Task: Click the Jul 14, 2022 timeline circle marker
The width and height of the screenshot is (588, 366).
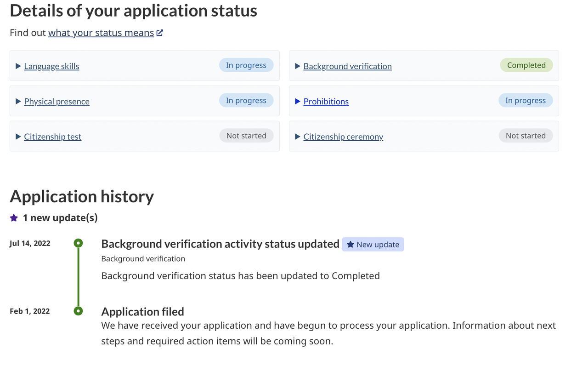Action: 79,243
